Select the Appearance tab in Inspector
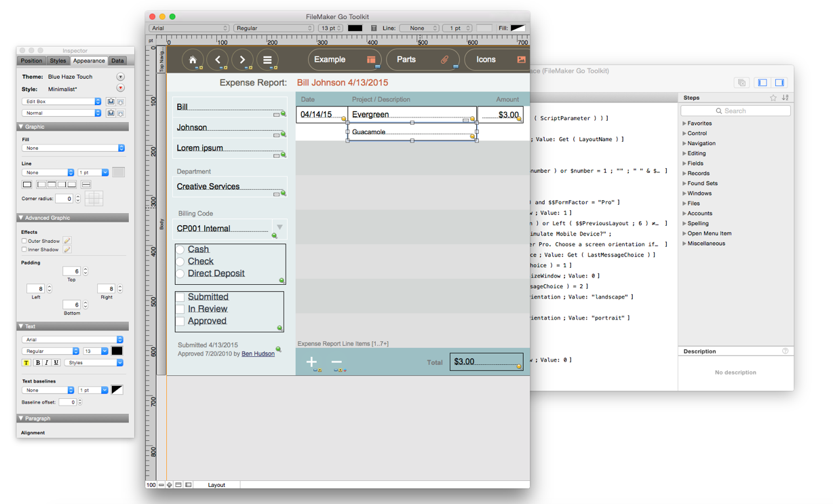Image resolution: width=833 pixels, height=504 pixels. click(x=89, y=61)
